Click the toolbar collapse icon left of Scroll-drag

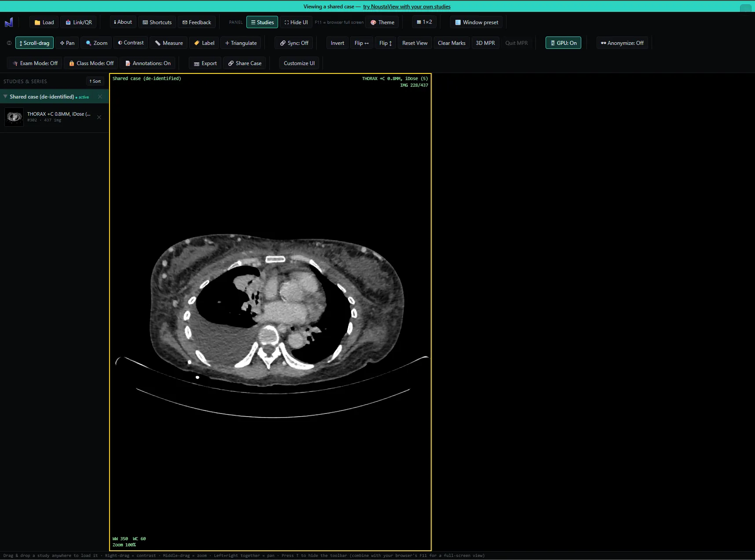[x=9, y=43]
